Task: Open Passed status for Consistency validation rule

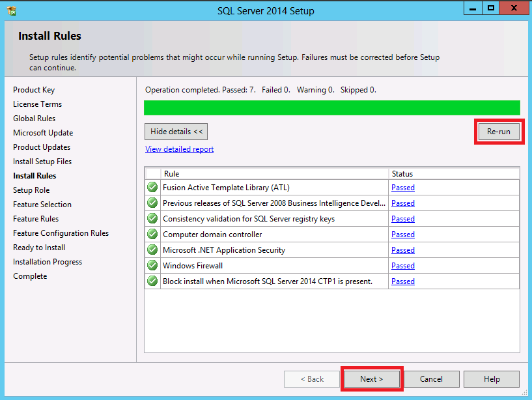Action: [403, 219]
